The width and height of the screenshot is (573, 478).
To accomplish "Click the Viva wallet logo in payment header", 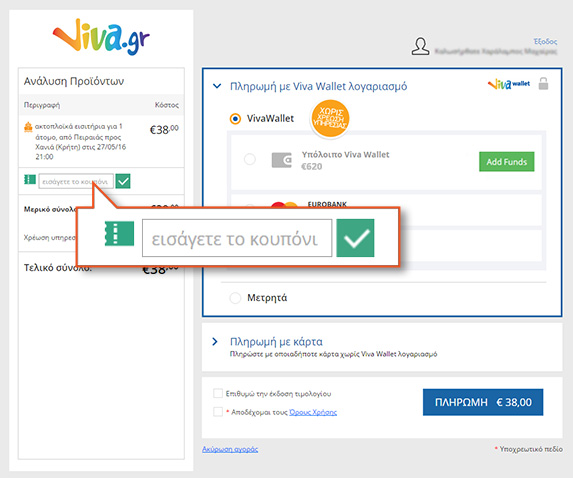I will coord(509,84).
